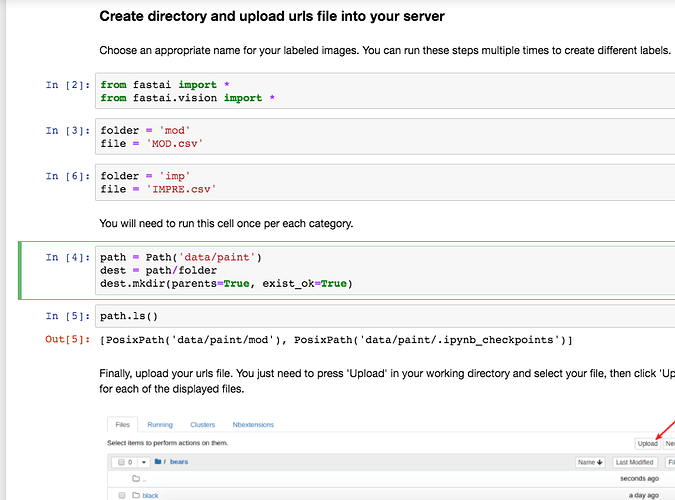The image size is (675, 500).
Task: Click the 'Finally, upload your urls file' paragraph
Action: [x=387, y=381]
